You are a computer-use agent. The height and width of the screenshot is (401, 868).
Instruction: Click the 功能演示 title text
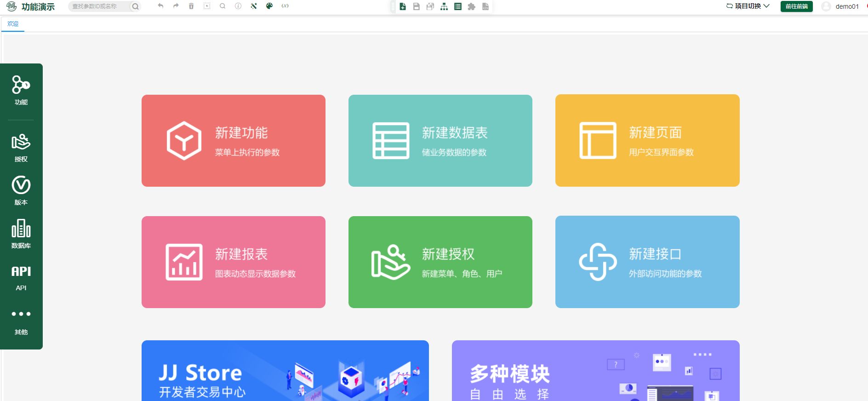(x=38, y=7)
